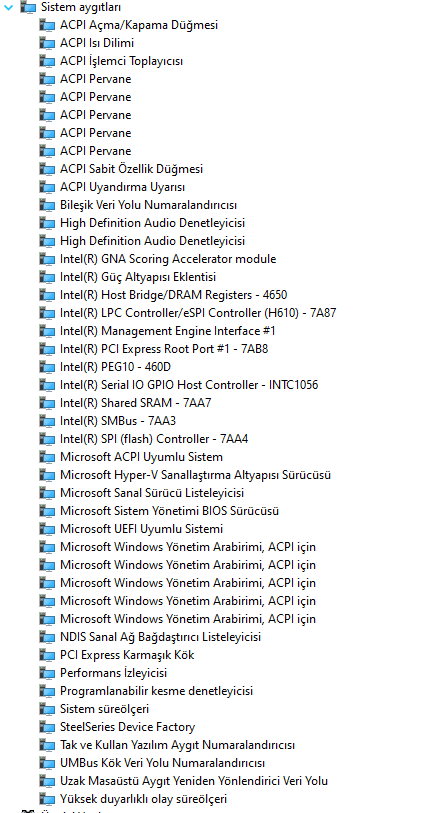
Task: Select Intel(R) PCI Express Root Port #1
Action: [164, 349]
